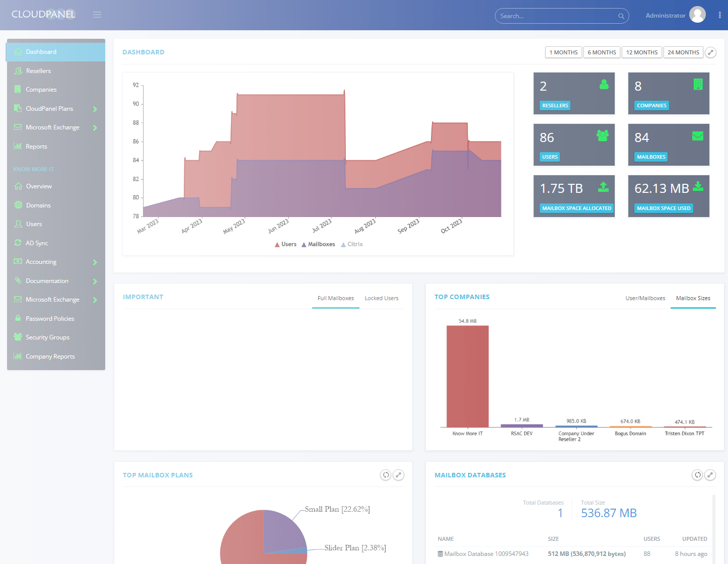This screenshot has height=564, width=728.
Task: Switch to the Full Mailboxes tab
Action: click(x=336, y=298)
